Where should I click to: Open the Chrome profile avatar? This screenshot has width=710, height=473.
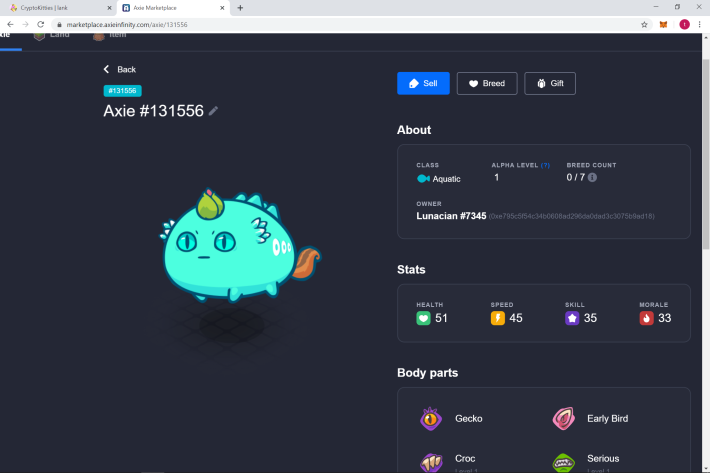(685, 24)
